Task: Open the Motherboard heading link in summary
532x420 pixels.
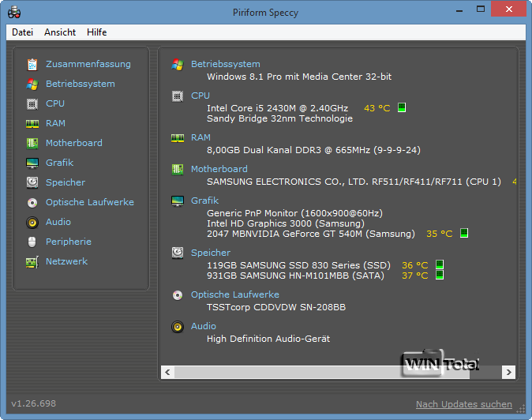Action: click(219, 169)
